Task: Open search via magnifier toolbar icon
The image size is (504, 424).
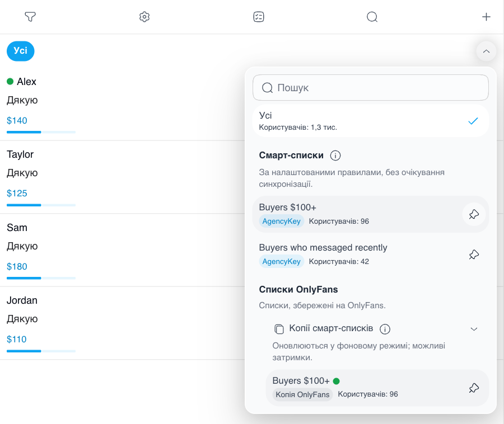Action: click(x=372, y=17)
